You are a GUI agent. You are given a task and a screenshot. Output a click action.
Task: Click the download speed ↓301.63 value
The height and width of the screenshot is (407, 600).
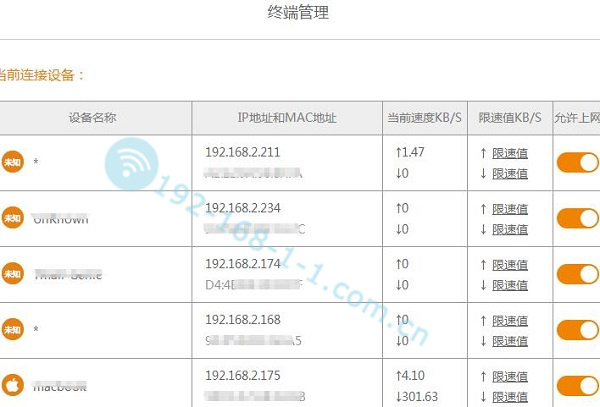(x=417, y=397)
